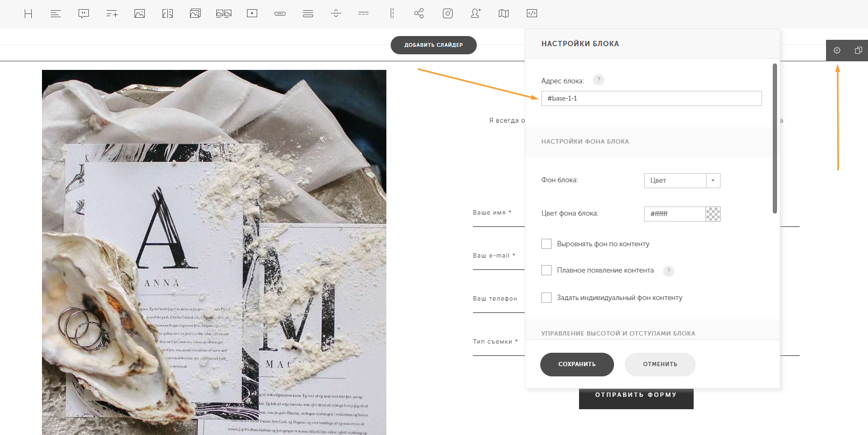This screenshot has width=868, height=435.
Task: Add a single image block from toolbar
Action: click(x=139, y=13)
